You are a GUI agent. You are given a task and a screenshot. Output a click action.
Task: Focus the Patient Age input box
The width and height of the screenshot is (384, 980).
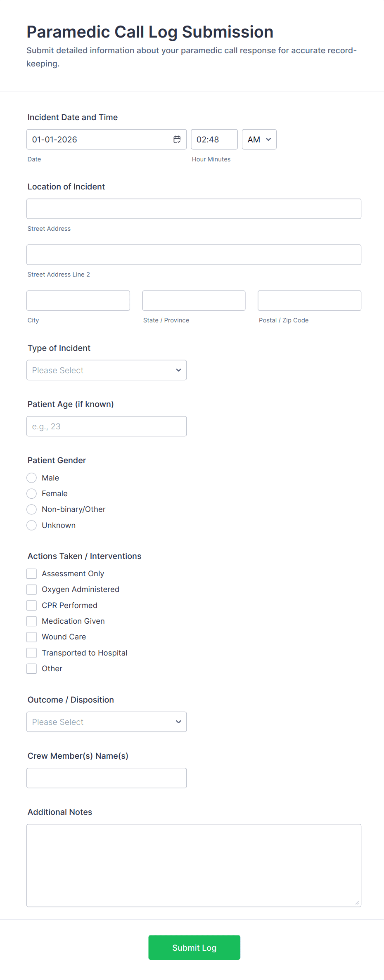click(x=107, y=426)
